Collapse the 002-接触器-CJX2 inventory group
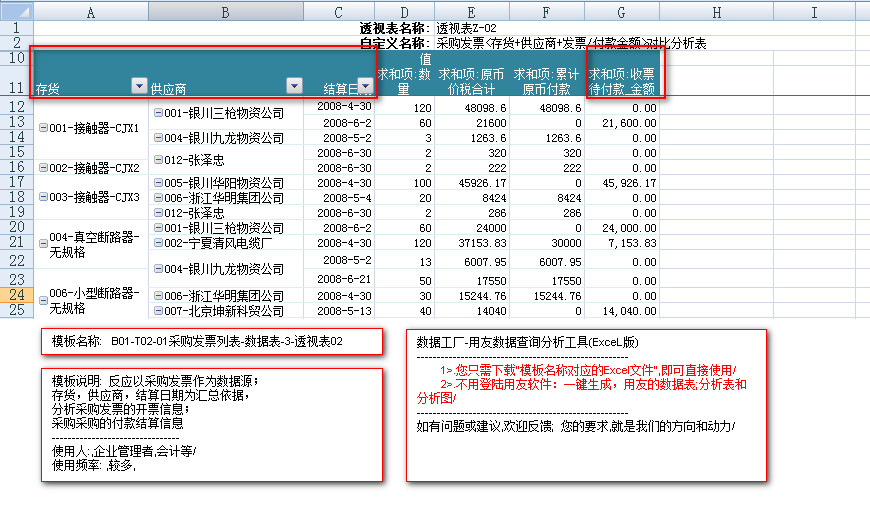The height and width of the screenshot is (505, 870). (42, 168)
